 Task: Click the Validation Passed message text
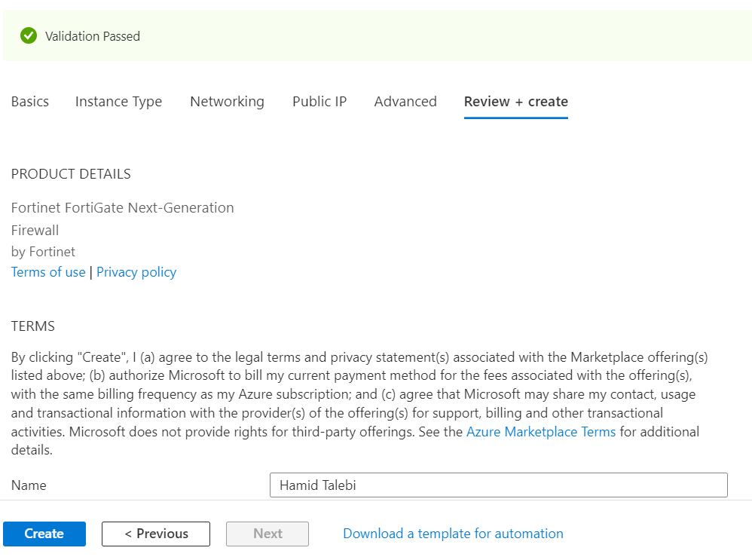[x=93, y=36]
